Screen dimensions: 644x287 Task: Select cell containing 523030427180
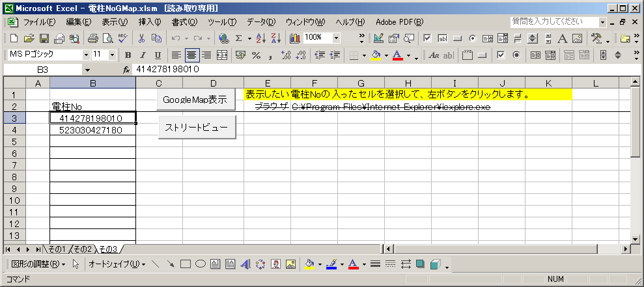(93, 130)
